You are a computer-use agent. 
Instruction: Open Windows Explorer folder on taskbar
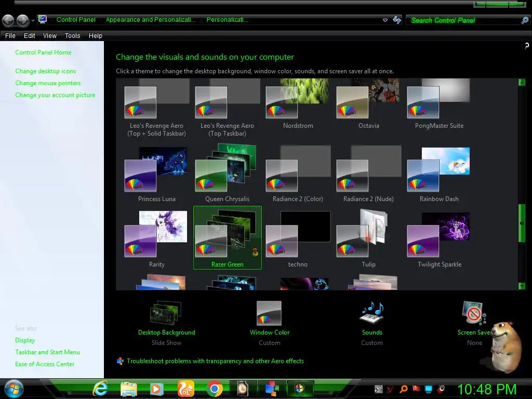129,389
